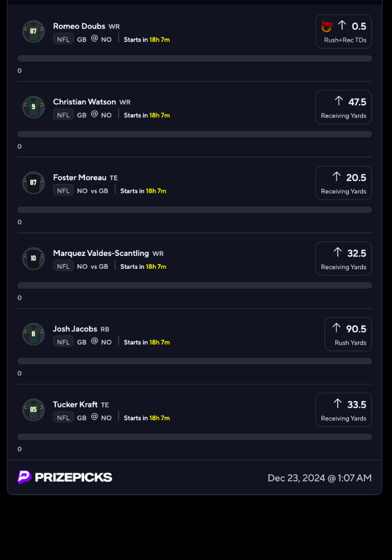
Task: Click Romeo Doubs progress bar
Action: click(194, 58)
